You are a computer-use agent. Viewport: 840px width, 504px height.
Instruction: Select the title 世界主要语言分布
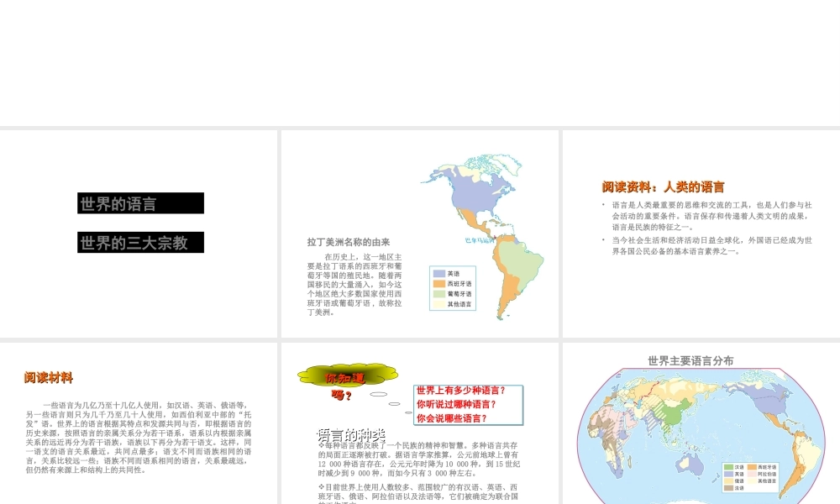tap(690, 361)
